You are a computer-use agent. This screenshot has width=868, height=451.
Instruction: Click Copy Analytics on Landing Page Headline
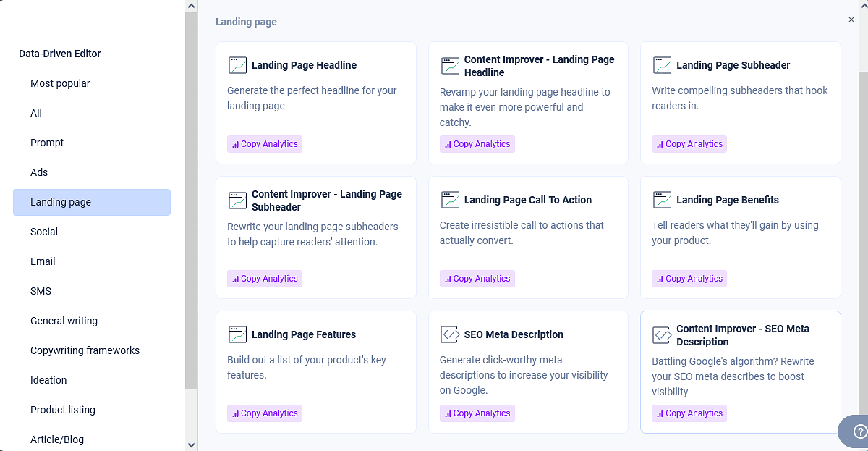click(x=265, y=143)
